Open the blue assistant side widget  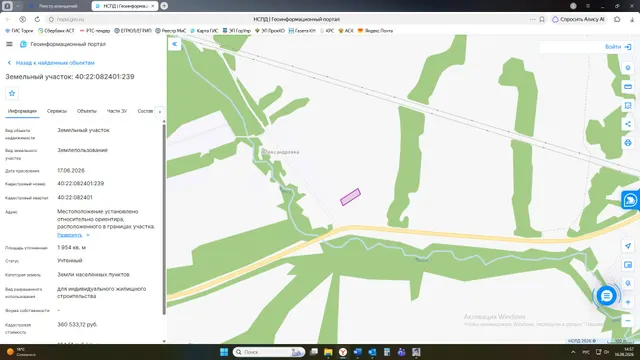(x=631, y=200)
